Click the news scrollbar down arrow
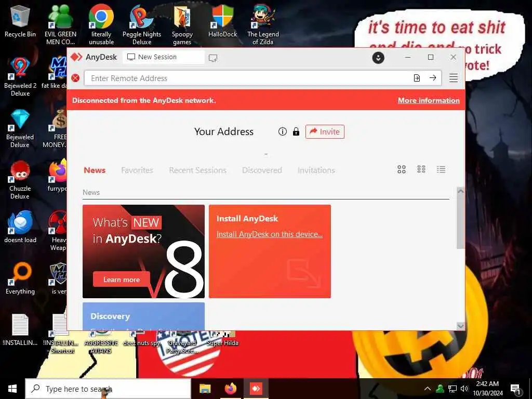Screen dimensions: 532x399 [460, 326]
